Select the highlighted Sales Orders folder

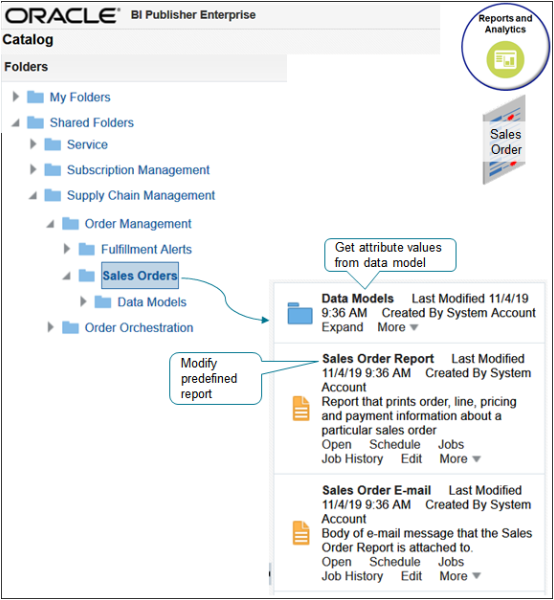(140, 276)
